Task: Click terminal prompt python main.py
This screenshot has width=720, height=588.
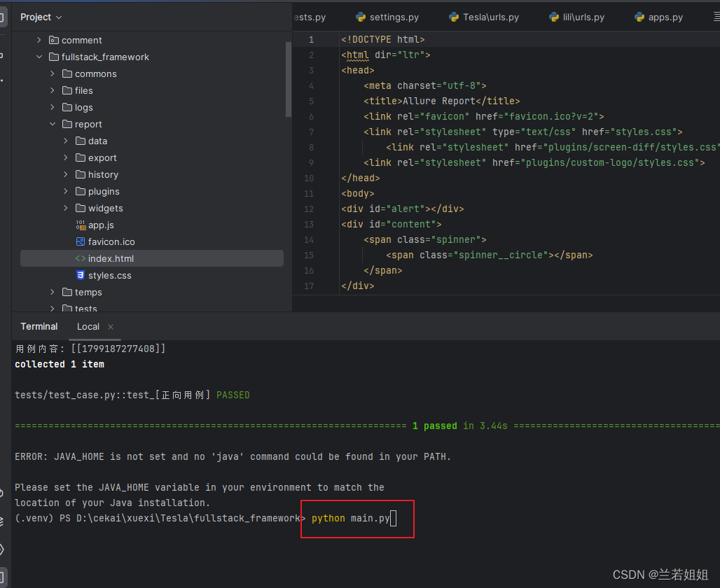Action: pyautogui.click(x=350, y=518)
